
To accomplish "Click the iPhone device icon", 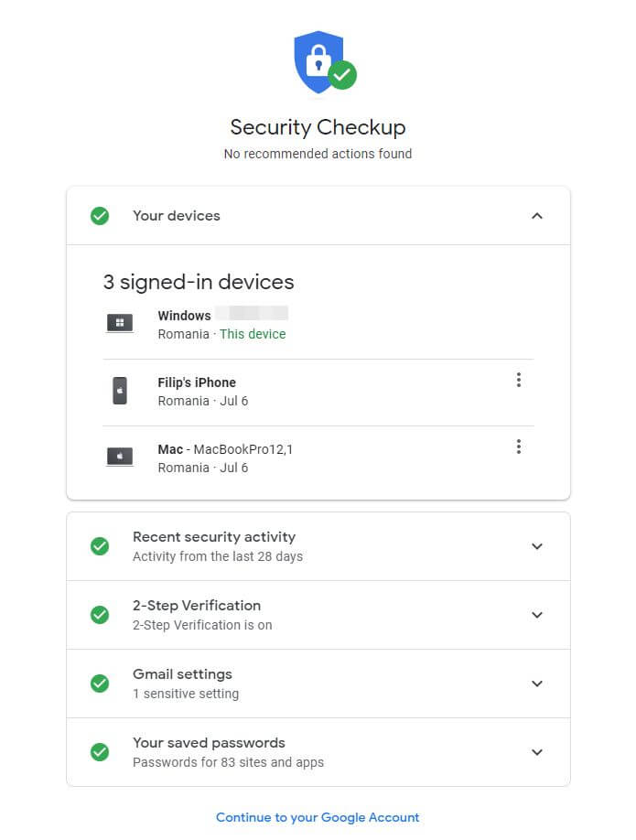I will pos(120,391).
